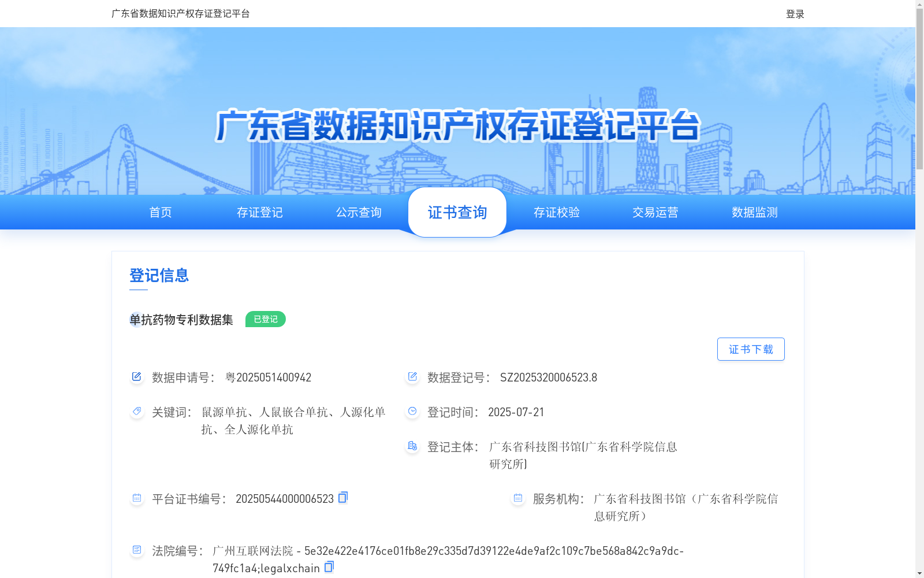
Task: Navigate to the 交易运营 tab
Action: pos(655,212)
